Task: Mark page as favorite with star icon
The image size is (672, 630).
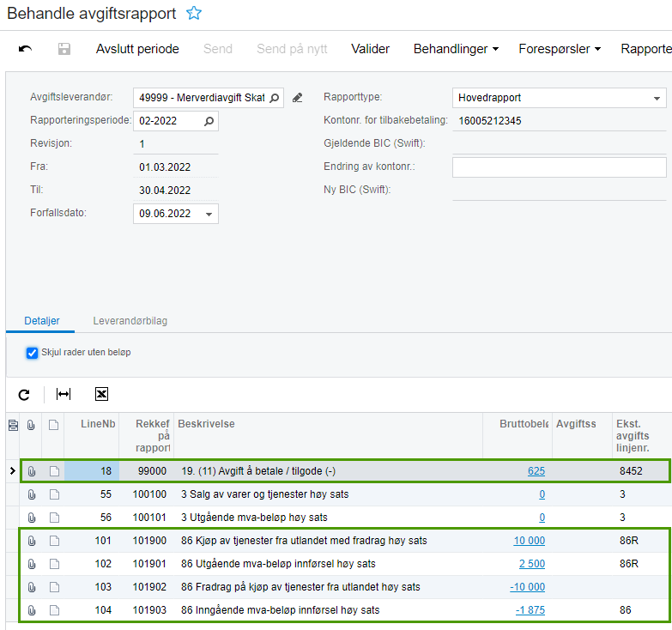Action: (x=195, y=14)
